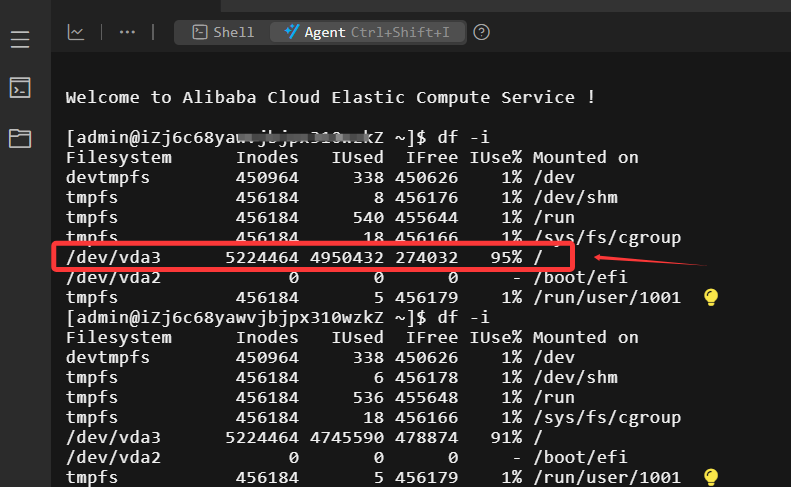Screen dimensions: 791x487
Task: Click the /sys/fs/cgroup text in second output
Action: (606, 417)
